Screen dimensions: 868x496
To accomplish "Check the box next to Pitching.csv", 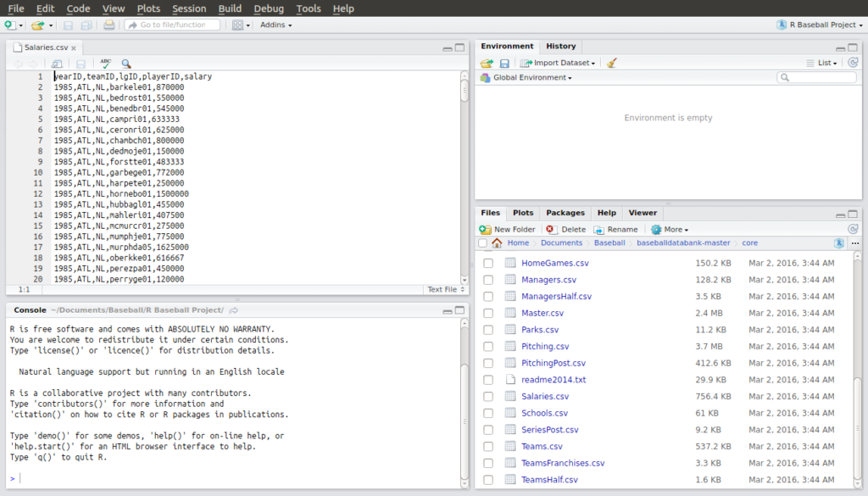I will pos(488,347).
